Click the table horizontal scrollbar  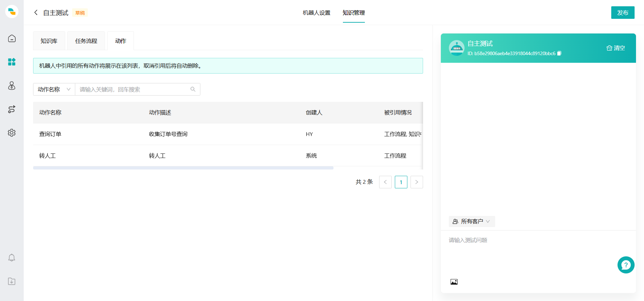183,168
